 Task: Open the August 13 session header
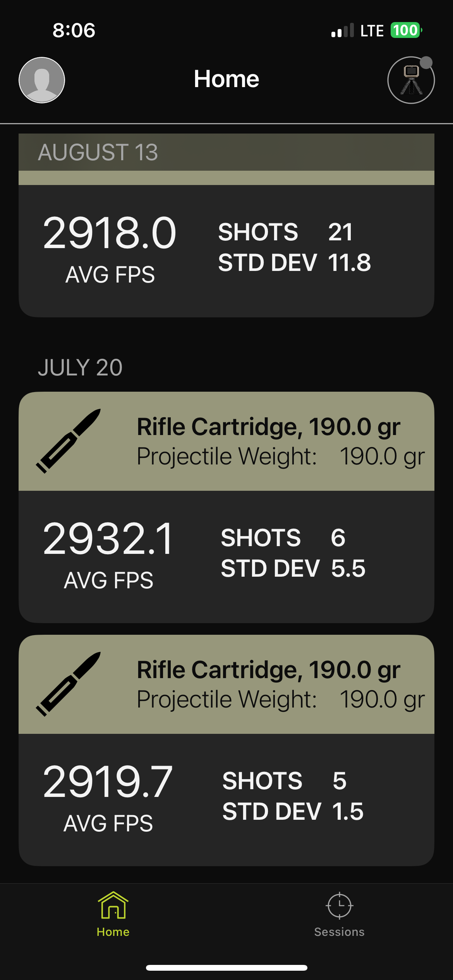pyautogui.click(x=226, y=152)
